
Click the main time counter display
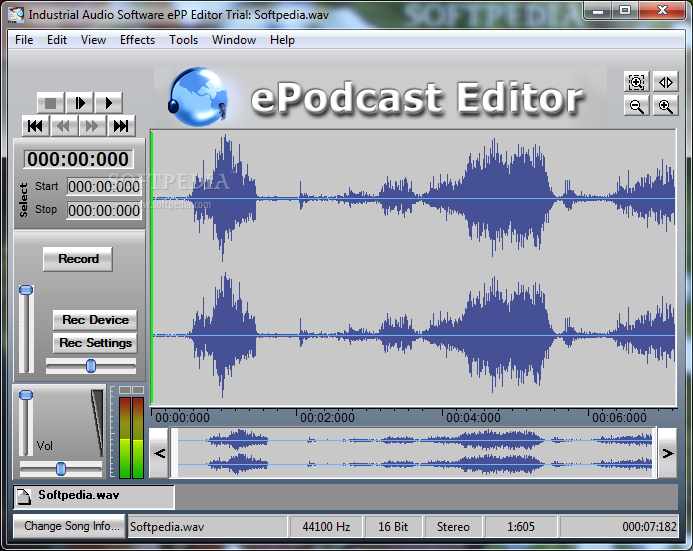click(78, 159)
